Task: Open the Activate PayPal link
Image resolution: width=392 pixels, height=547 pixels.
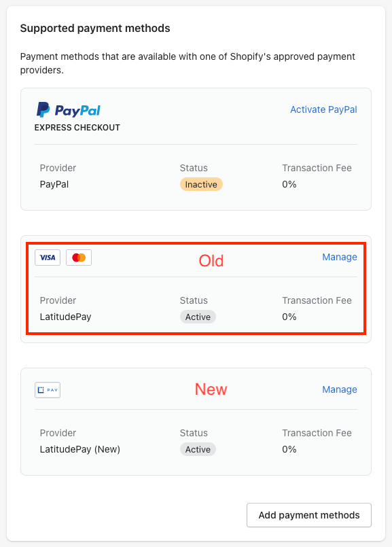Action: [323, 109]
